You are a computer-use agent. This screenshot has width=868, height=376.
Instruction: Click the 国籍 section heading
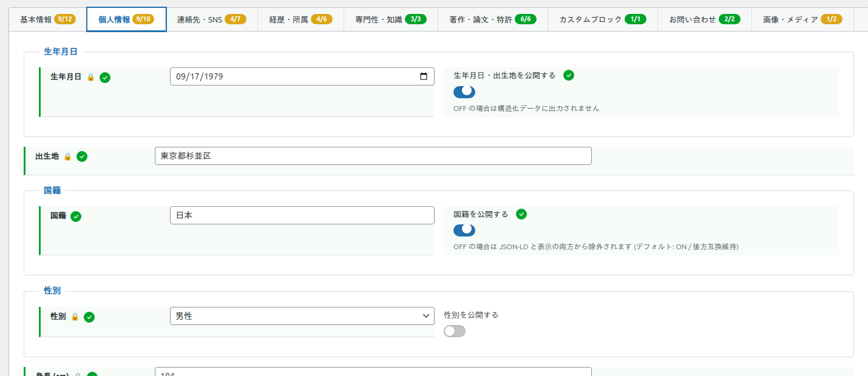pos(52,190)
